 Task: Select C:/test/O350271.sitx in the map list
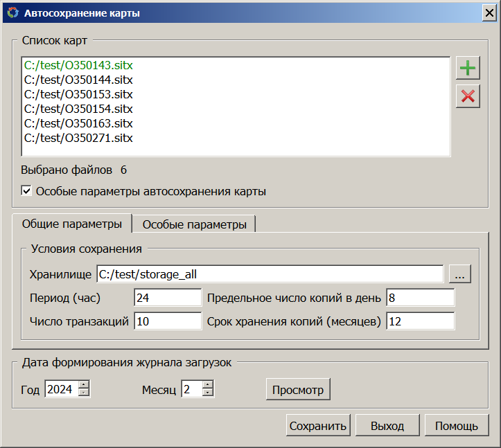78,138
